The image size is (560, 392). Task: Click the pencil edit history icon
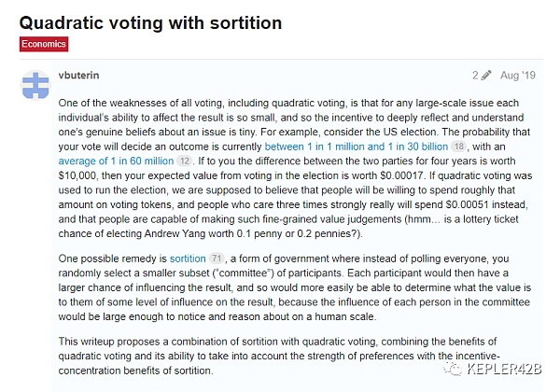pos(486,75)
